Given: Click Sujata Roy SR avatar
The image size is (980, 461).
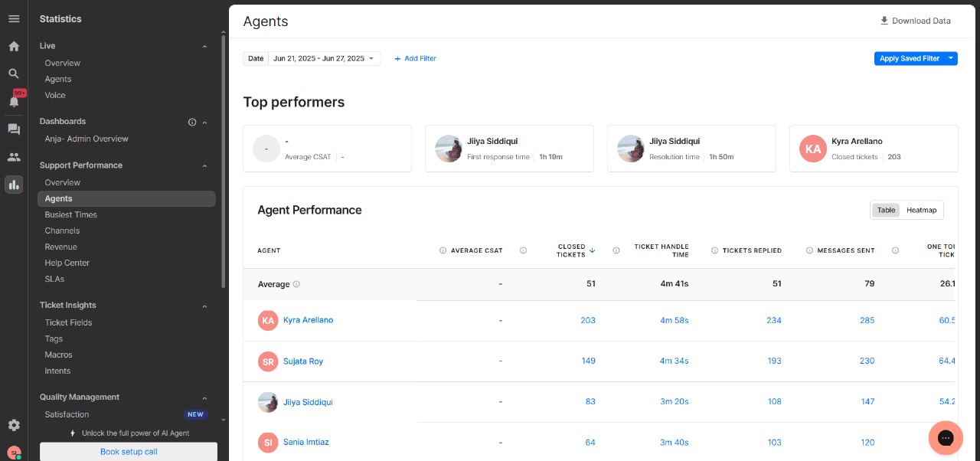Looking at the screenshot, I should pos(268,361).
